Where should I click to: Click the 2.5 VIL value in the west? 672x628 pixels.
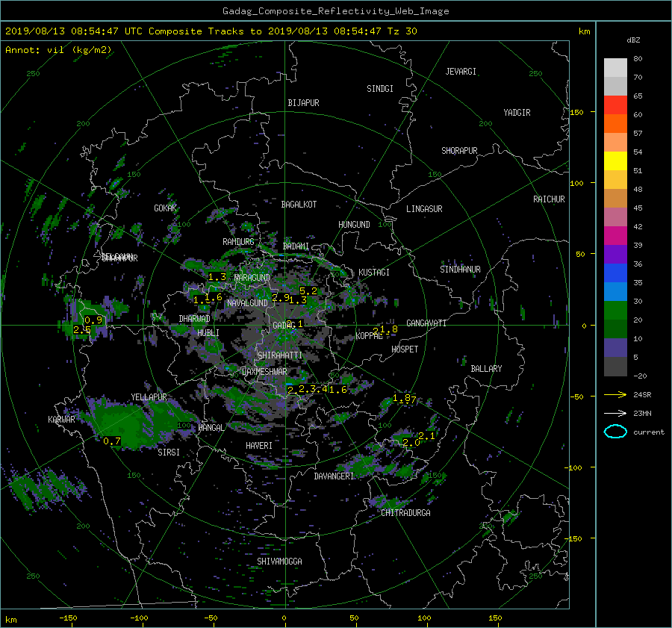point(82,330)
